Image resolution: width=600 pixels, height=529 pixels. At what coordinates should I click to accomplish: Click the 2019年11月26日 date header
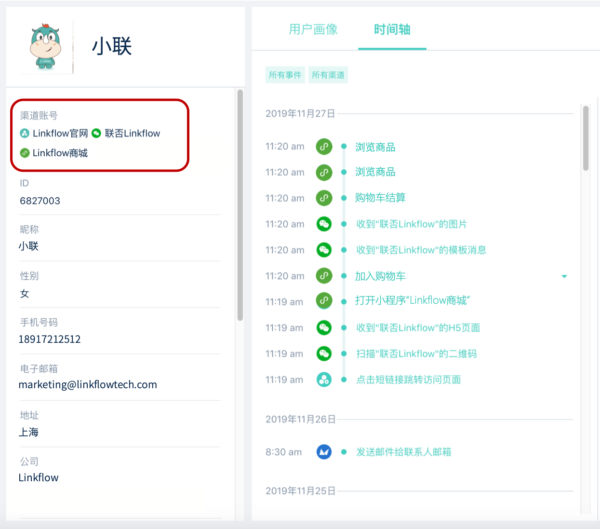(300, 420)
